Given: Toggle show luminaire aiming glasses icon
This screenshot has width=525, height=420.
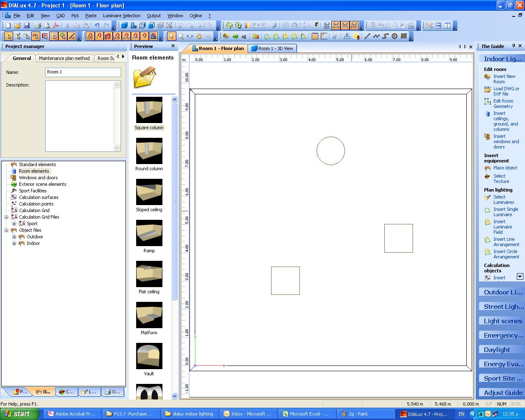Looking at the screenshot, I should tap(336, 25).
